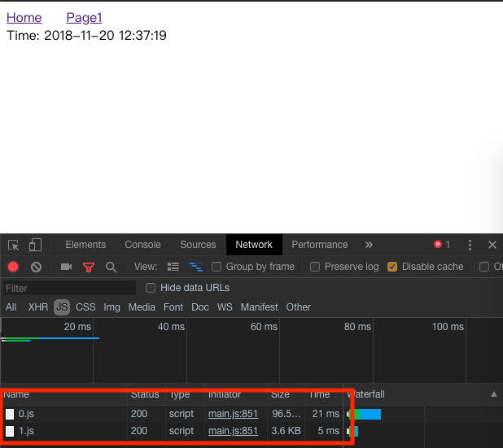Toggle the JS request type filter

[62, 307]
